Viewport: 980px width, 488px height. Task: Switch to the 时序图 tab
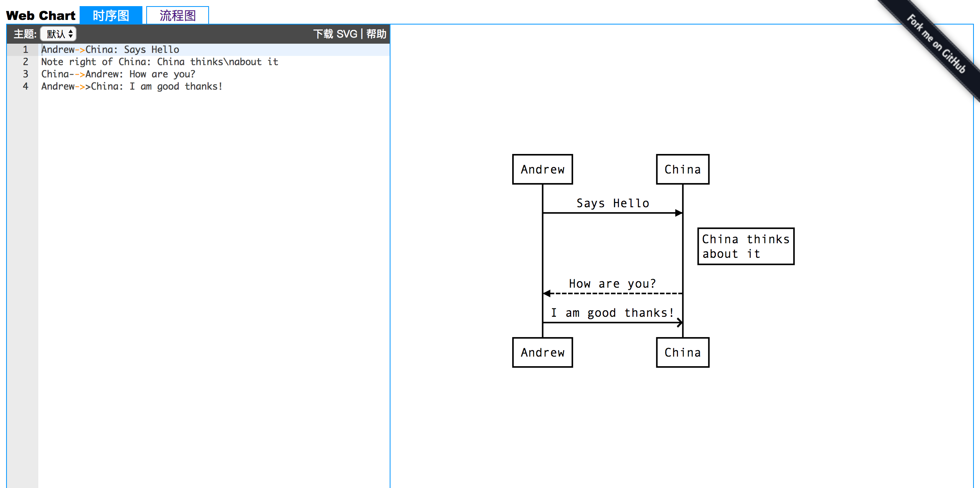tap(111, 16)
